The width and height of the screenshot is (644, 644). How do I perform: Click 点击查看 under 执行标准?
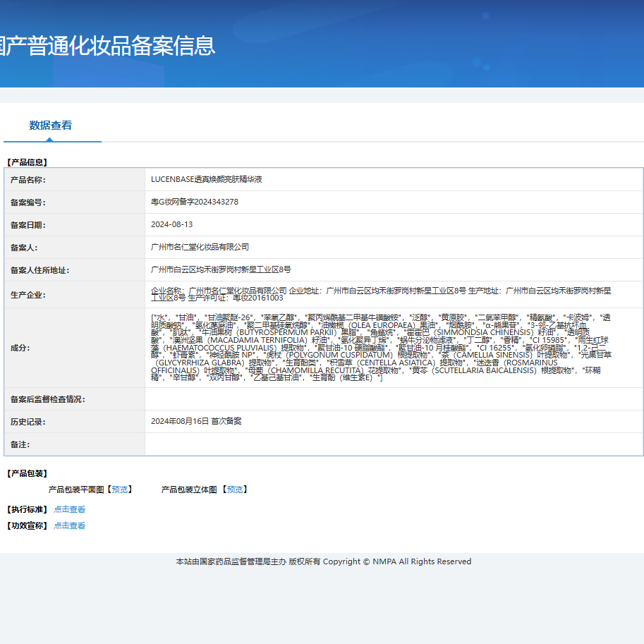[69, 508]
